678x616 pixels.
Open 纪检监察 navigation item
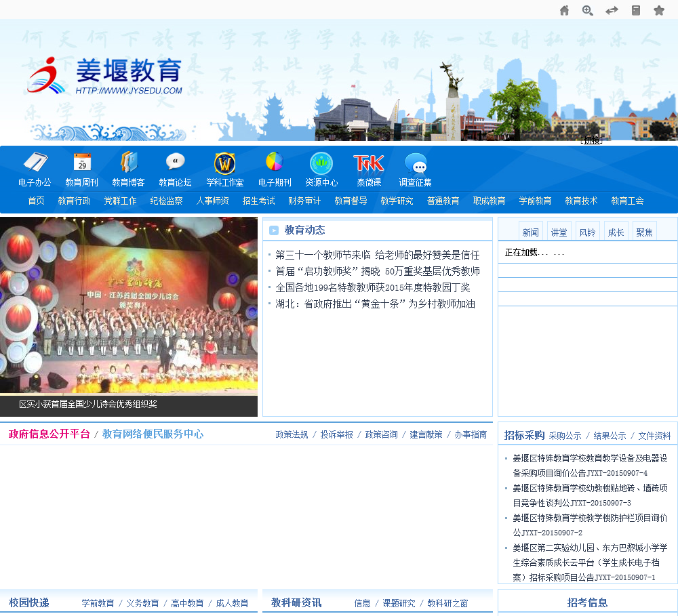coord(166,201)
